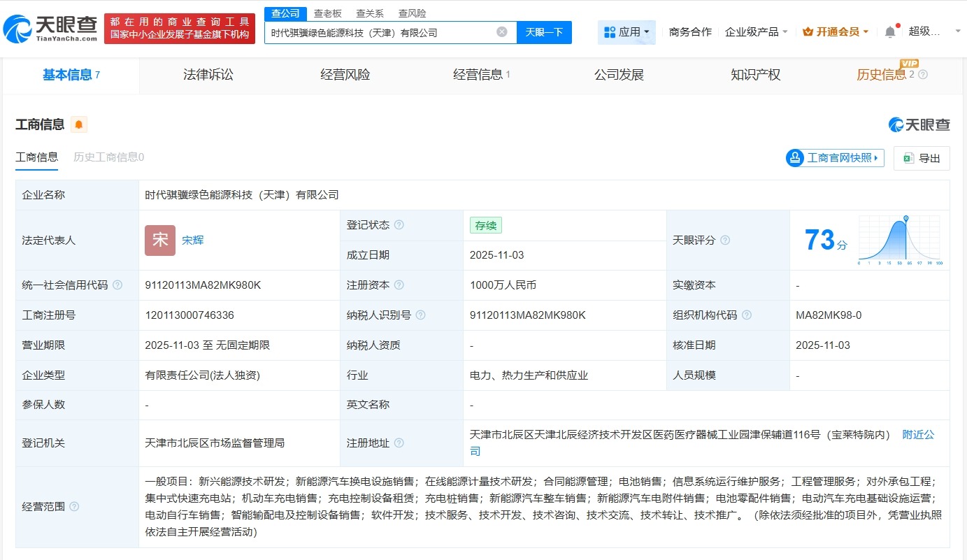
Task: Click the help icon next to 天眼评分
Action: (x=726, y=240)
